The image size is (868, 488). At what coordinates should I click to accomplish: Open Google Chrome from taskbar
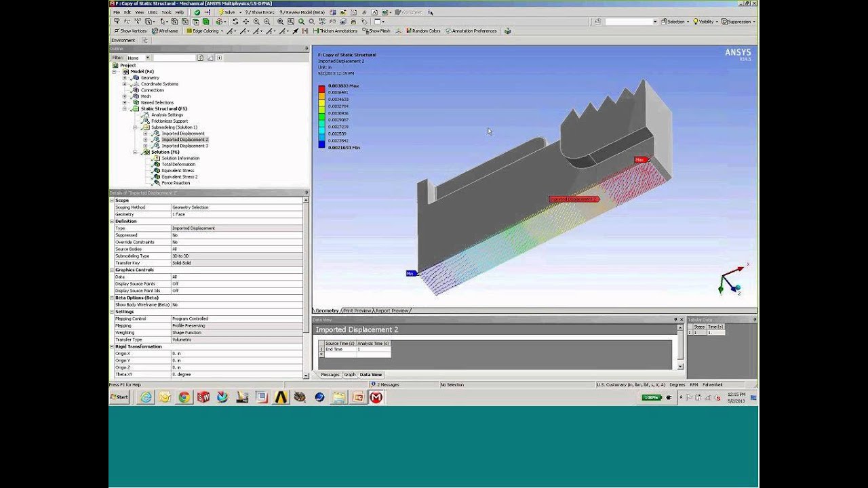click(184, 398)
